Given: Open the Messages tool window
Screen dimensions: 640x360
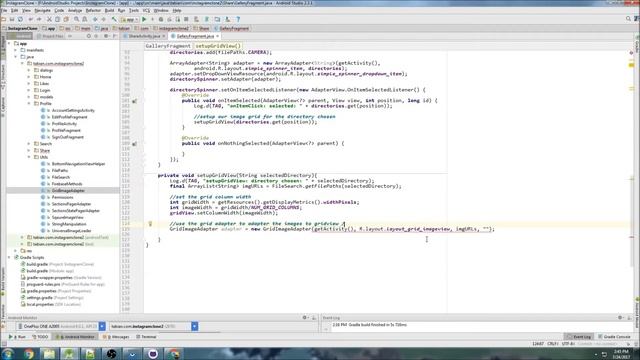Looking at the screenshot, I should click(116, 337).
